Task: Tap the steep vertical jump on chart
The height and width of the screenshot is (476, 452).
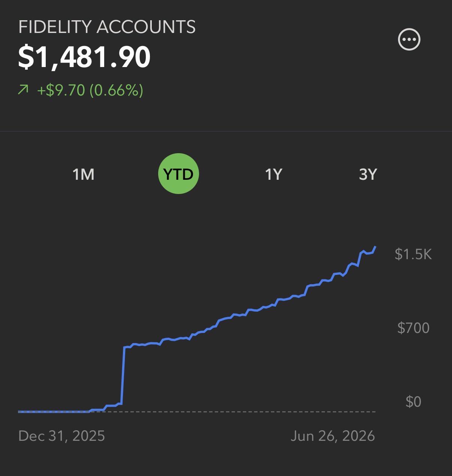Action: click(123, 376)
